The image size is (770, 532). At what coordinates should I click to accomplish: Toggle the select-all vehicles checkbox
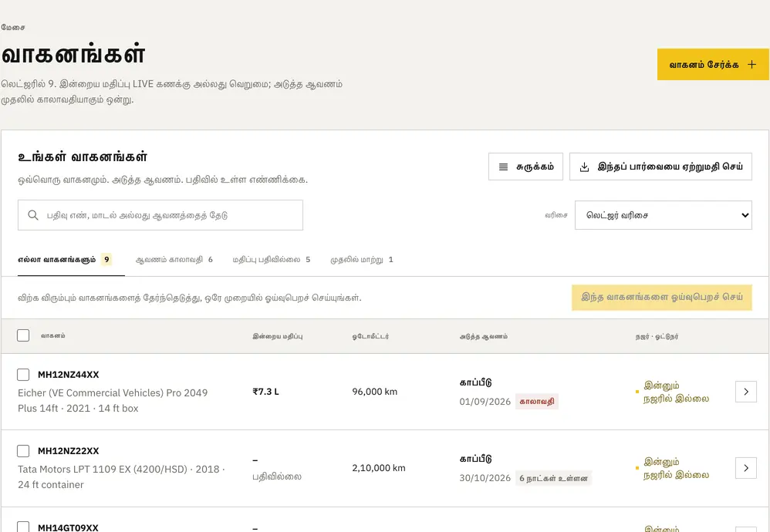[23, 335]
